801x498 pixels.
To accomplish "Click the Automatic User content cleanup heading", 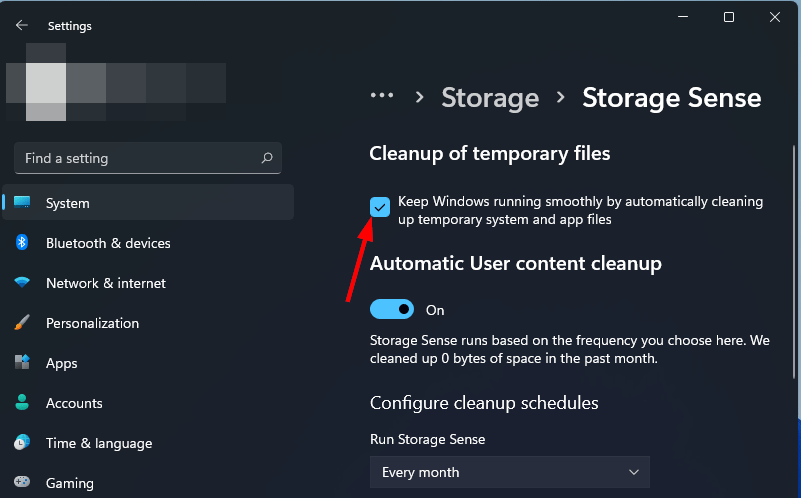I will [x=515, y=264].
